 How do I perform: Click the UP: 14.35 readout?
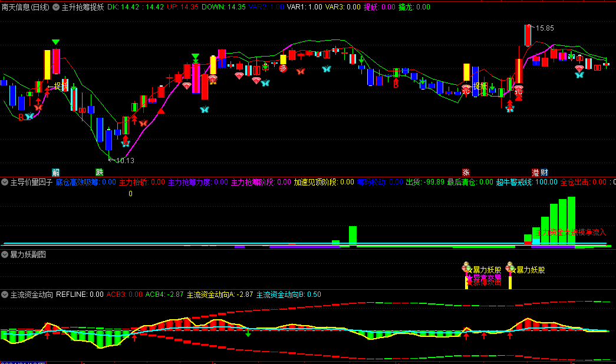point(183,7)
